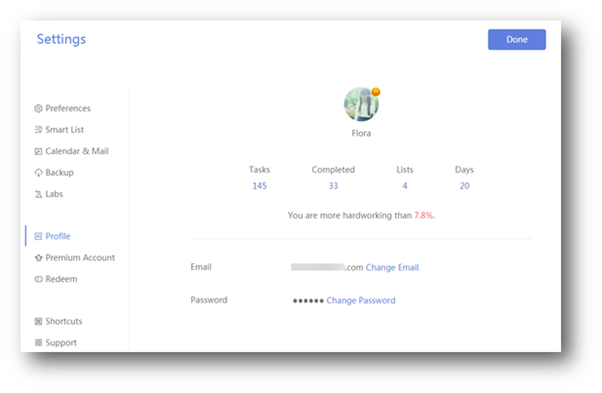Click the Change Password link
This screenshot has width=602, height=393.
point(361,301)
